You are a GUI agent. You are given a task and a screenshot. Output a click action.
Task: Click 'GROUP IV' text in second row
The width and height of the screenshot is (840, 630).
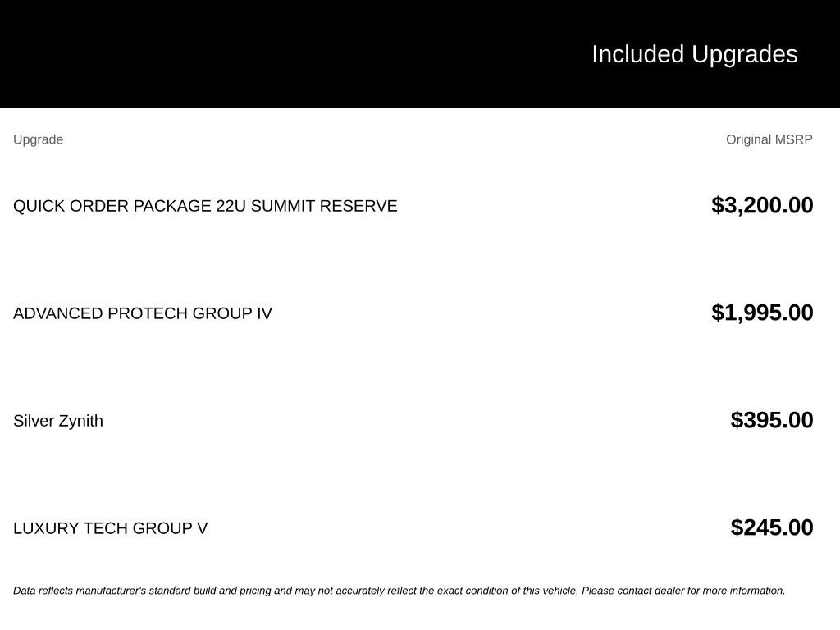click(x=232, y=313)
